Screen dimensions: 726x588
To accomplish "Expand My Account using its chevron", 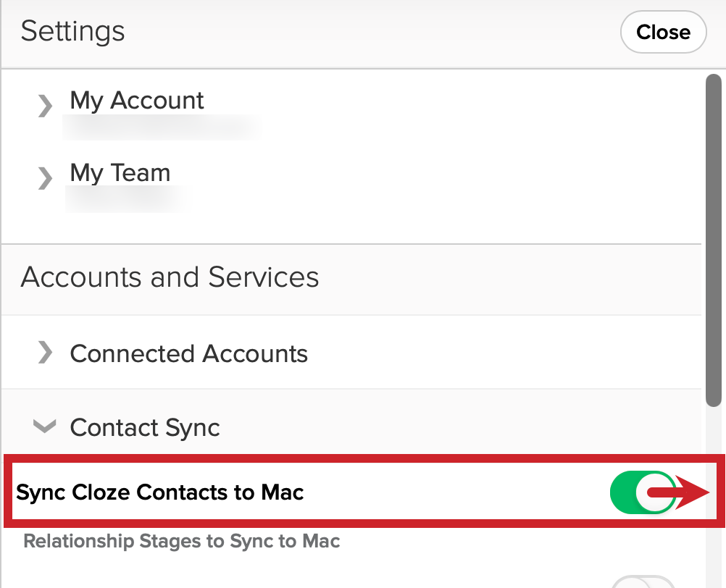I will [x=45, y=106].
